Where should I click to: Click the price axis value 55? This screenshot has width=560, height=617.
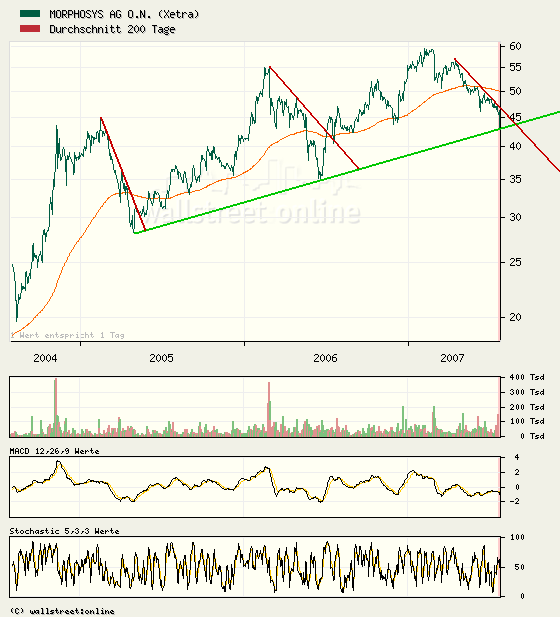(x=515, y=67)
